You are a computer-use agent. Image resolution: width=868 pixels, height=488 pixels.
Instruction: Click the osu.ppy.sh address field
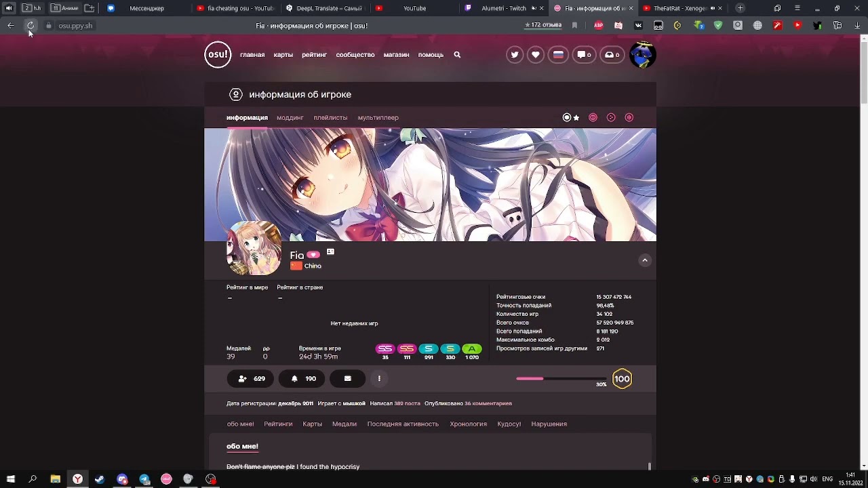75,26
